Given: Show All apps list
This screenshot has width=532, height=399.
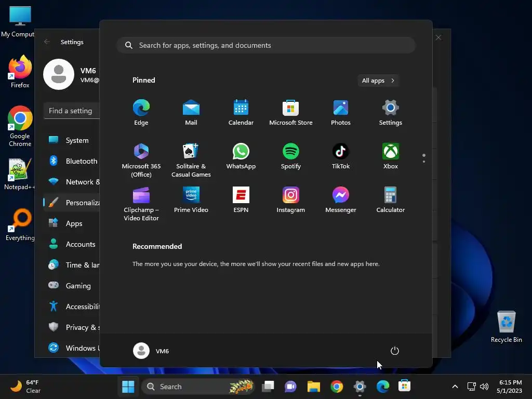Looking at the screenshot, I should 378,81.
